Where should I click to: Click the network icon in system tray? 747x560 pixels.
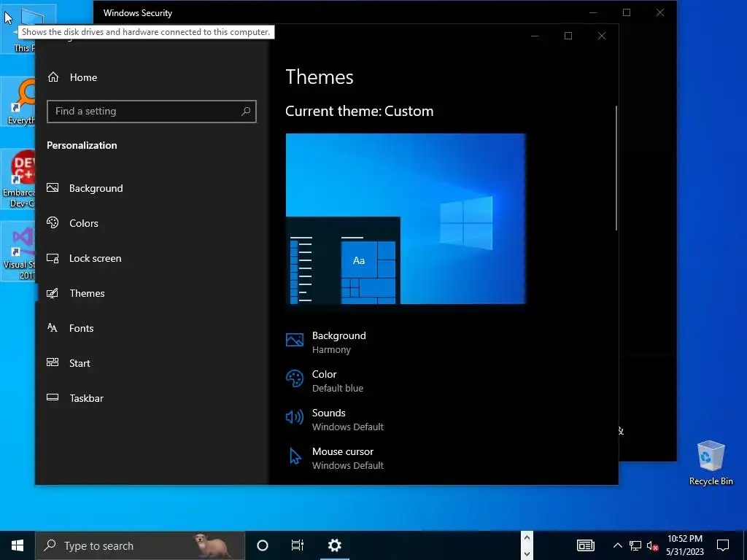[635, 545]
